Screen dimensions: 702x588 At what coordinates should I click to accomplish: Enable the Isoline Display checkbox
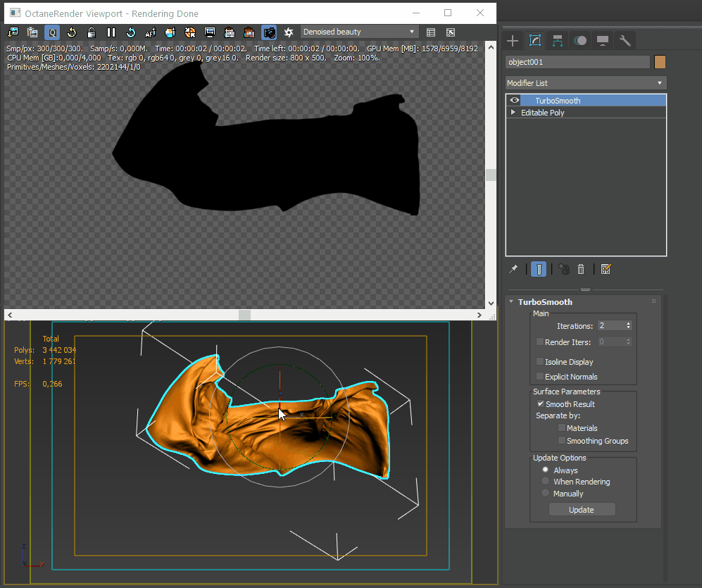pos(540,362)
